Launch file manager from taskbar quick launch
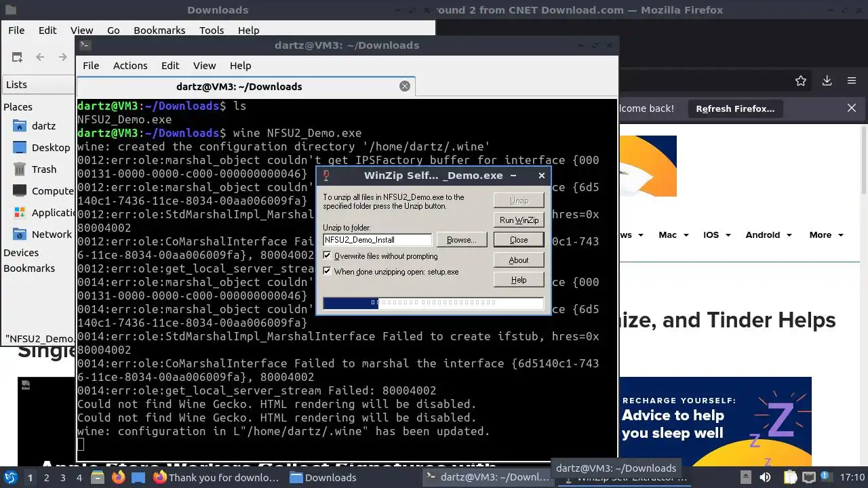Screen dimensions: 868x488 click(x=97, y=477)
